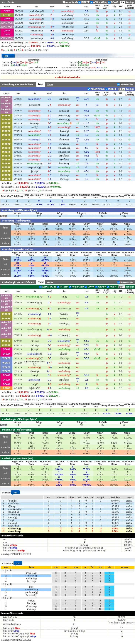
Task: Click the red card icon in 29/10/25 row
Action: [71, 123]
